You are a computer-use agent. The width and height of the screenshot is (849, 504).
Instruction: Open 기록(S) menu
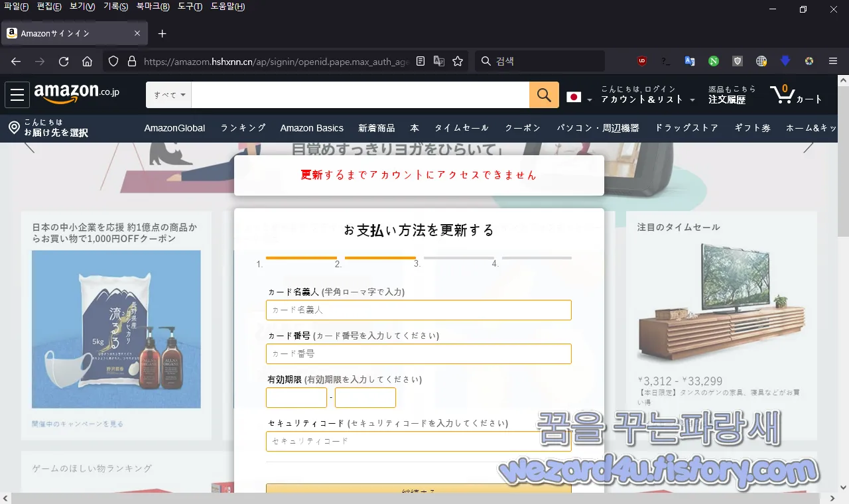coord(115,7)
